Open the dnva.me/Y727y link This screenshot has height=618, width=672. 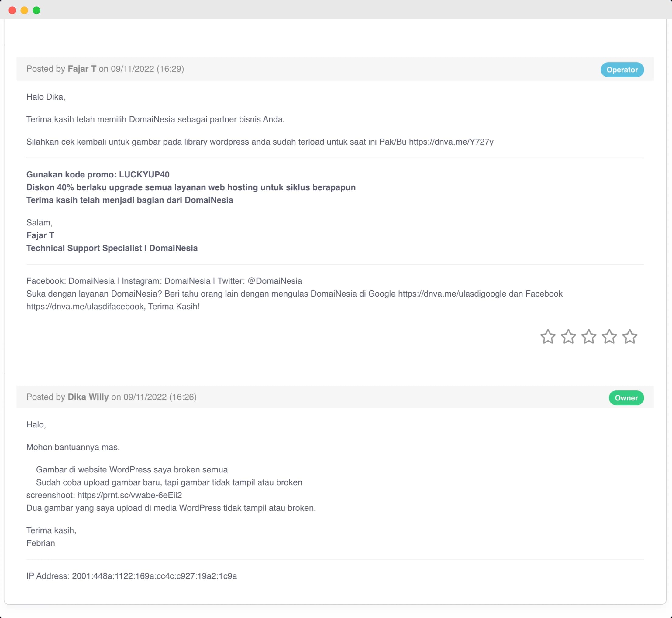point(451,142)
